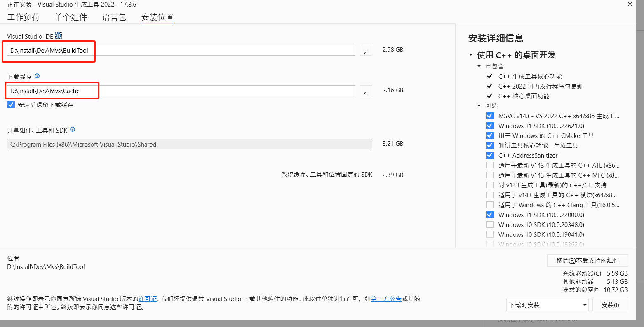
Task: Check Windows 10 SDK (10.0.20348.0)
Action: click(490, 225)
